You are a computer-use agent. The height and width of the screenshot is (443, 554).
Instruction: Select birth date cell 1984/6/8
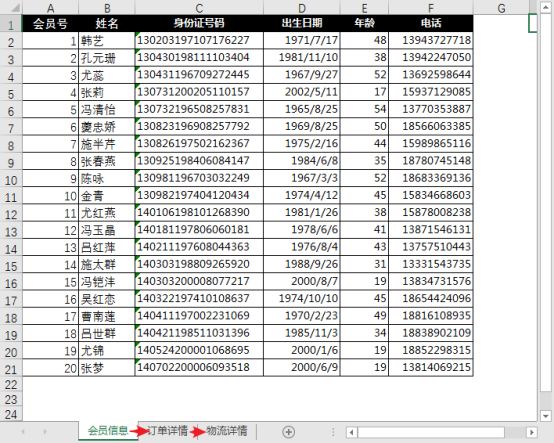[x=301, y=161]
